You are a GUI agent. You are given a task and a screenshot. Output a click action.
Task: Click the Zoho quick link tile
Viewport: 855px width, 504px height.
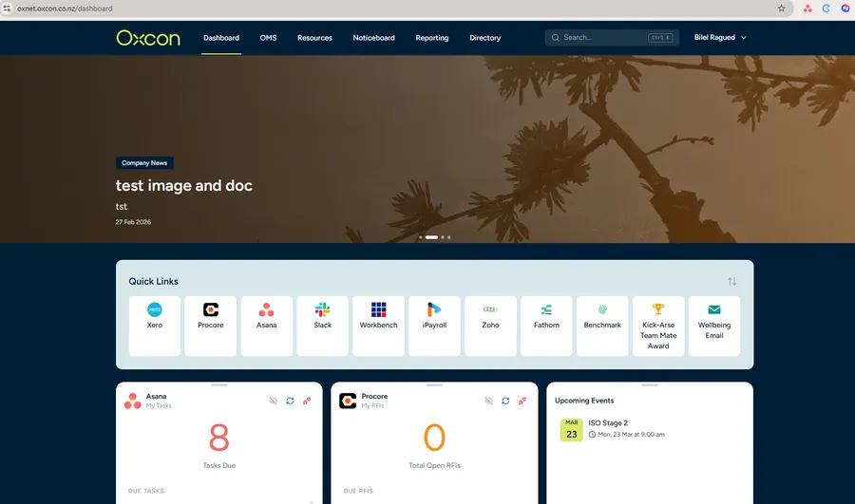[x=490, y=326]
